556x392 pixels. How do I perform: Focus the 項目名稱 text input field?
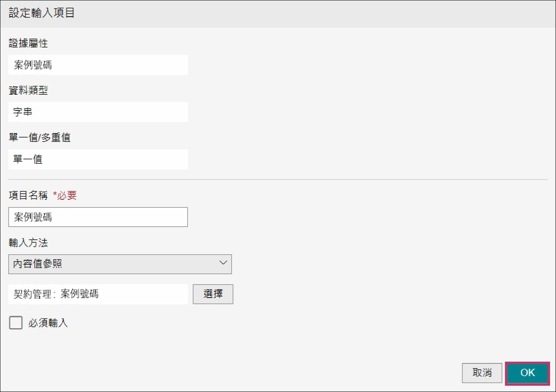[x=98, y=217]
